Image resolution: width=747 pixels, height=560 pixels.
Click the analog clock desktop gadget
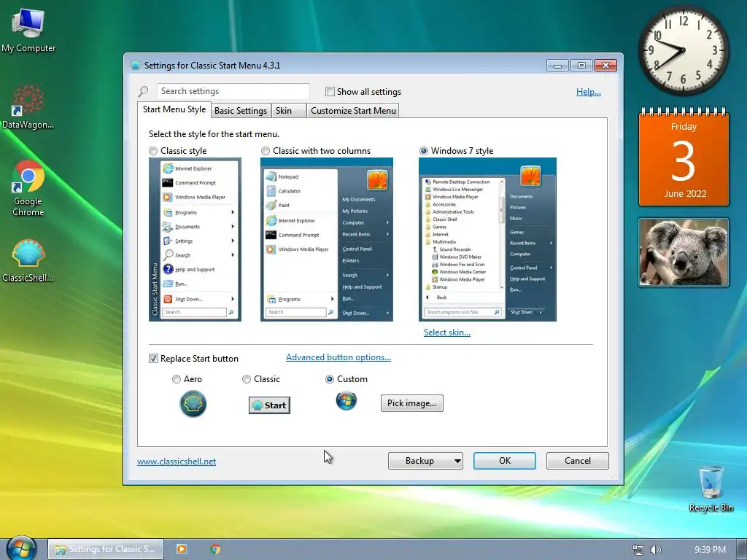pyautogui.click(x=683, y=50)
